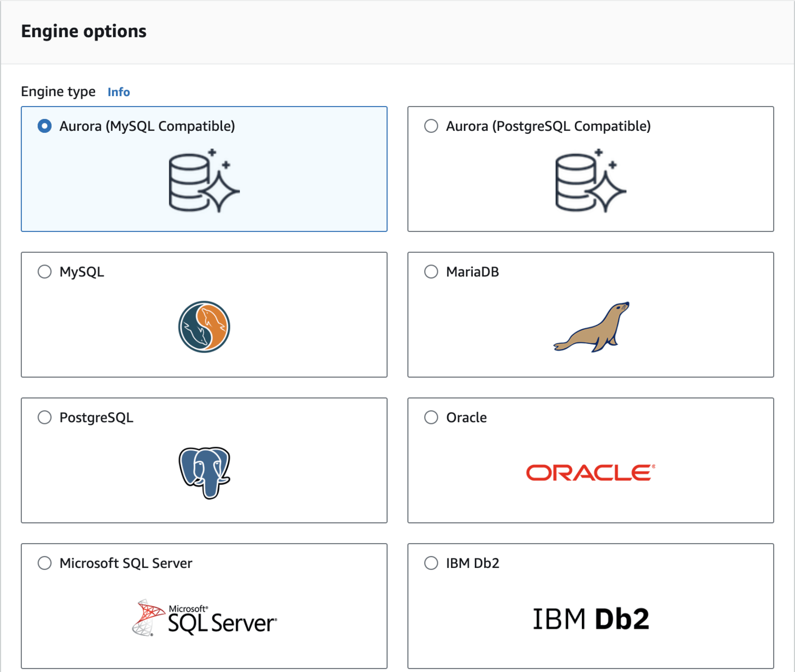Screen dimensions: 795x672
Task: Pick the PostgreSQL engine radio button
Action: pos(45,417)
